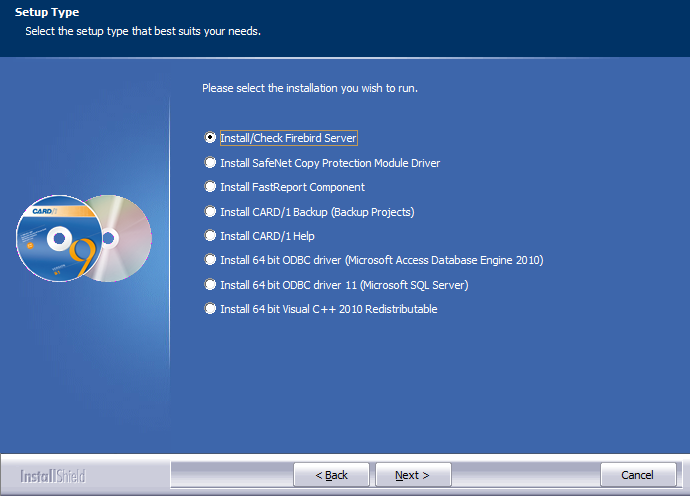Go to previous step with Back button
This screenshot has height=496, width=690.
click(x=331, y=475)
